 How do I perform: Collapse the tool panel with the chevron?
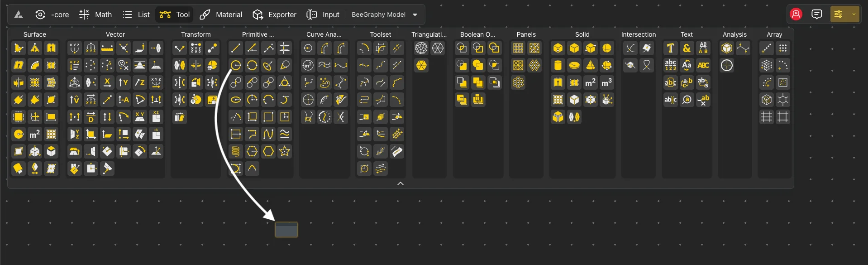pyautogui.click(x=400, y=183)
